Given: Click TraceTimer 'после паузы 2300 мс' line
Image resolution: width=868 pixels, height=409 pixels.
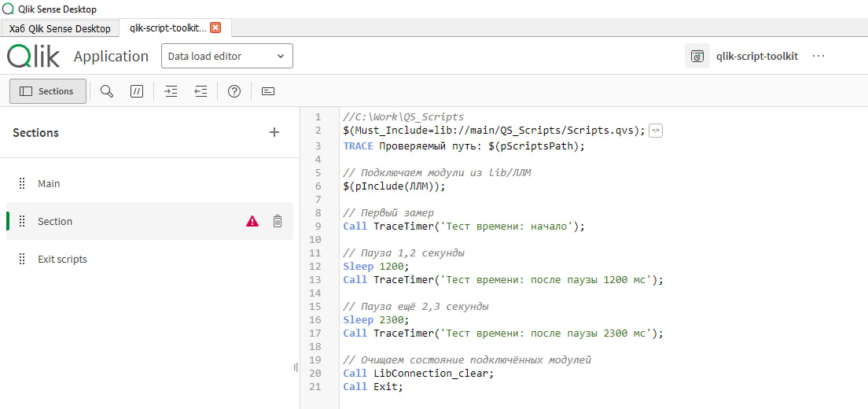Looking at the screenshot, I should [x=503, y=333].
